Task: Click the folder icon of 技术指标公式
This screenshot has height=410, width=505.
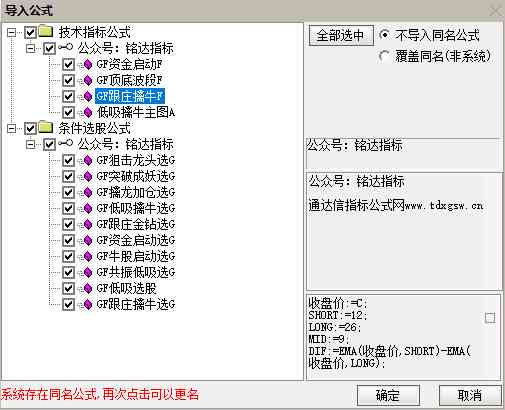Action: [46, 31]
